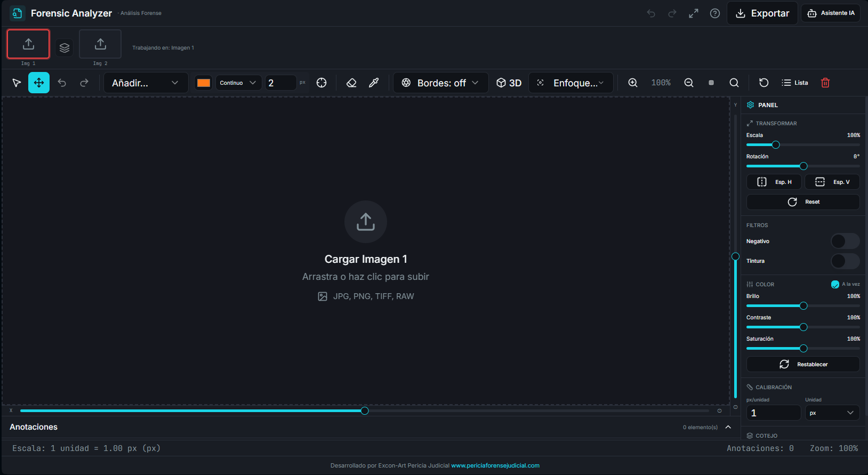The height and width of the screenshot is (475, 868).
Task: Click the horizontal X position slider handle
Action: coord(365,410)
